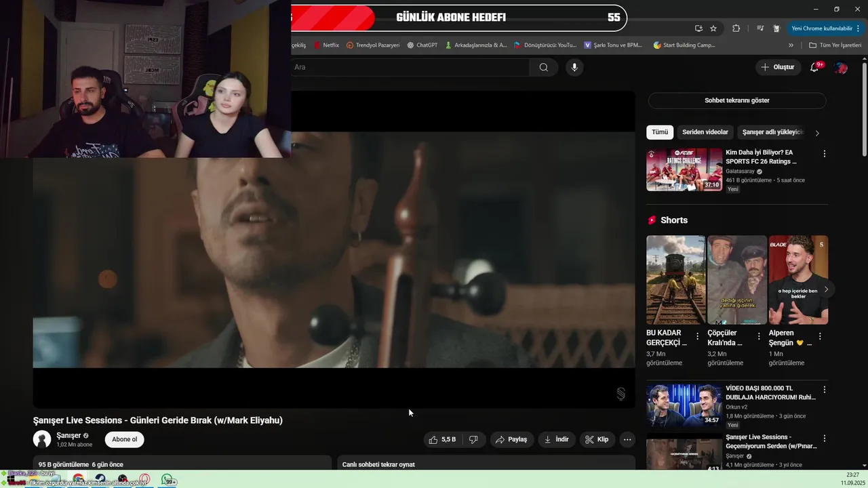Viewport: 868px width, 488px height.
Task: Open the Chrome profile picture icon
Action: click(776, 28)
